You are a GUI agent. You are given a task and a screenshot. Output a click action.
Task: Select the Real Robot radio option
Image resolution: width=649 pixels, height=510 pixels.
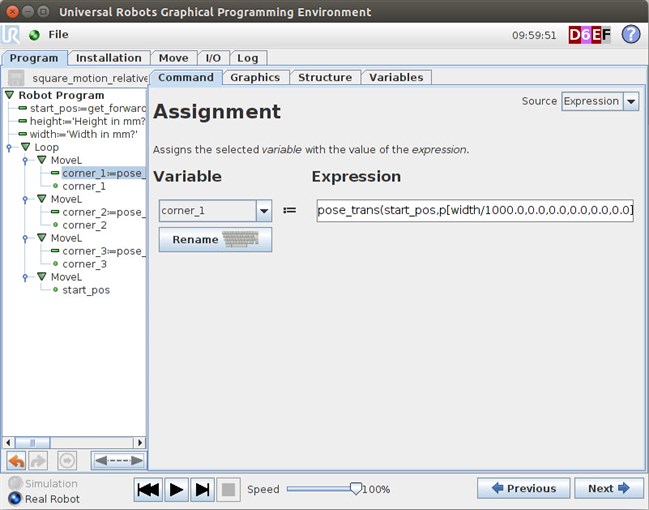(x=14, y=498)
